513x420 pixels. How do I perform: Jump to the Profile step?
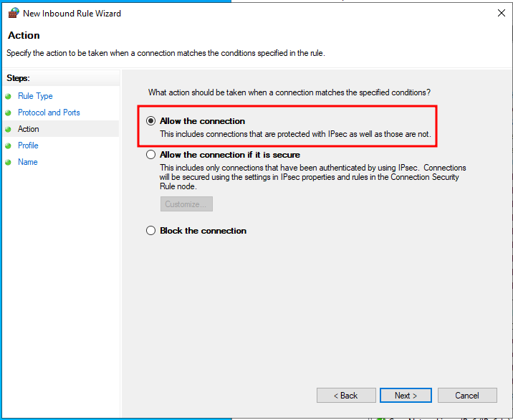[28, 145]
